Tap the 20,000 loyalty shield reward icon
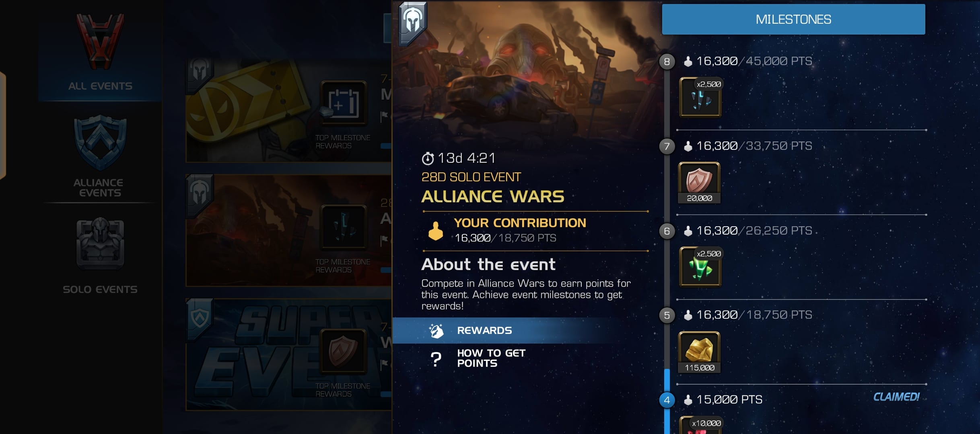 click(x=699, y=183)
